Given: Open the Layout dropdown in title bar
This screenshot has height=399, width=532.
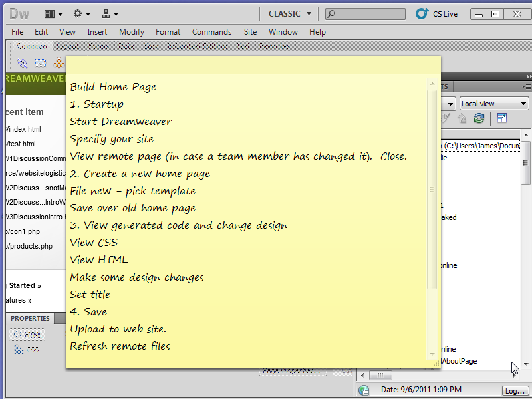Looking at the screenshot, I should [53, 13].
